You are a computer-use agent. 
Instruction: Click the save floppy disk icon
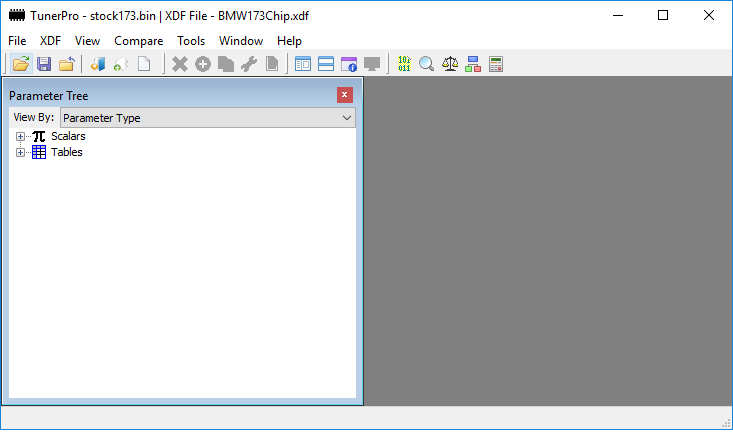(x=44, y=64)
